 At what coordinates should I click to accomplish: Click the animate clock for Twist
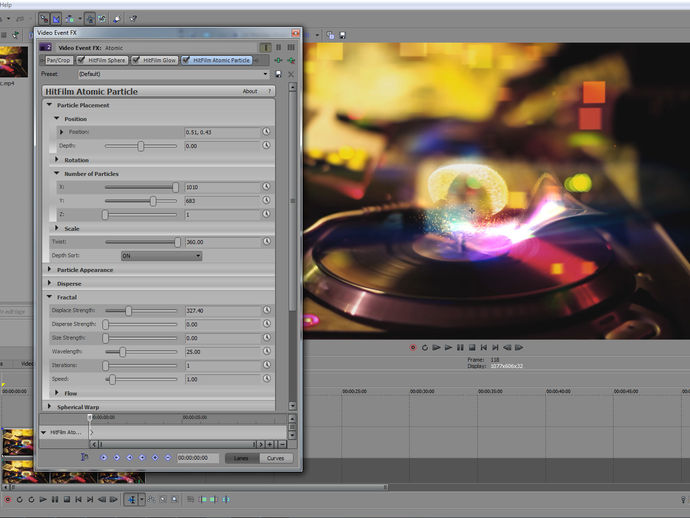pyautogui.click(x=267, y=242)
